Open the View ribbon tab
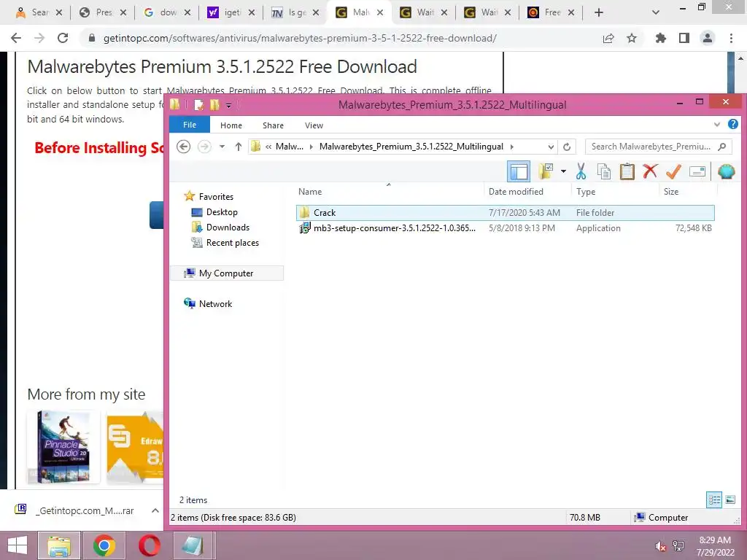Viewport: 747px width, 560px height. click(x=314, y=125)
